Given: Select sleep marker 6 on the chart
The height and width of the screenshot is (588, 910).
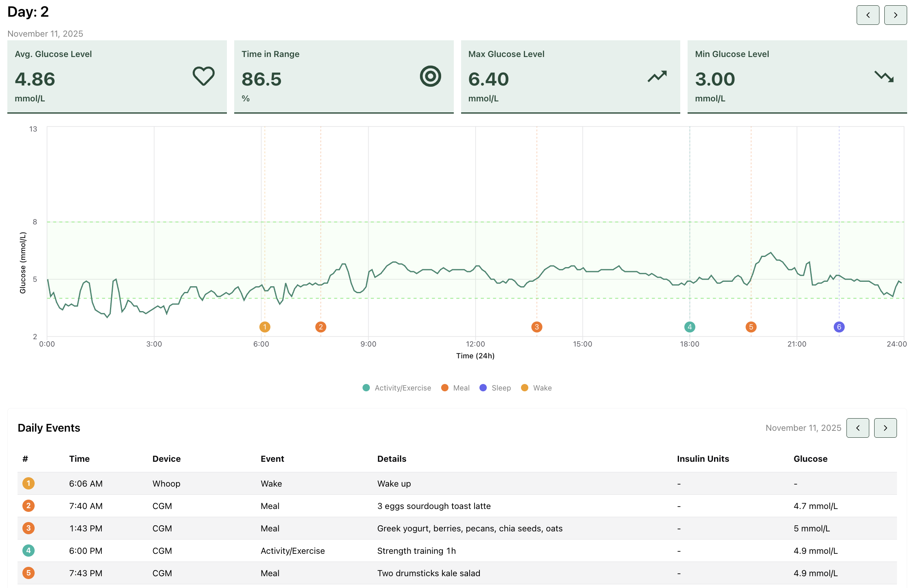Looking at the screenshot, I should point(839,327).
